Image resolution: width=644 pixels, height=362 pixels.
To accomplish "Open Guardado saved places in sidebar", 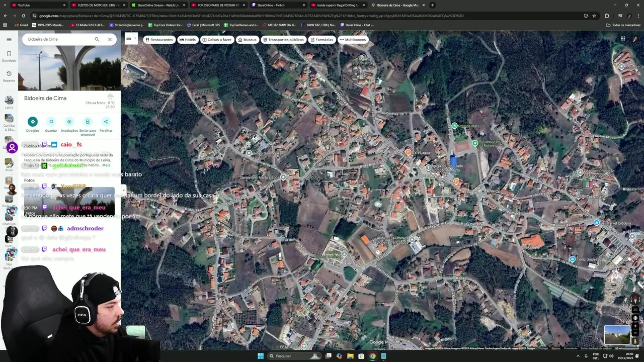I will click(x=9, y=56).
